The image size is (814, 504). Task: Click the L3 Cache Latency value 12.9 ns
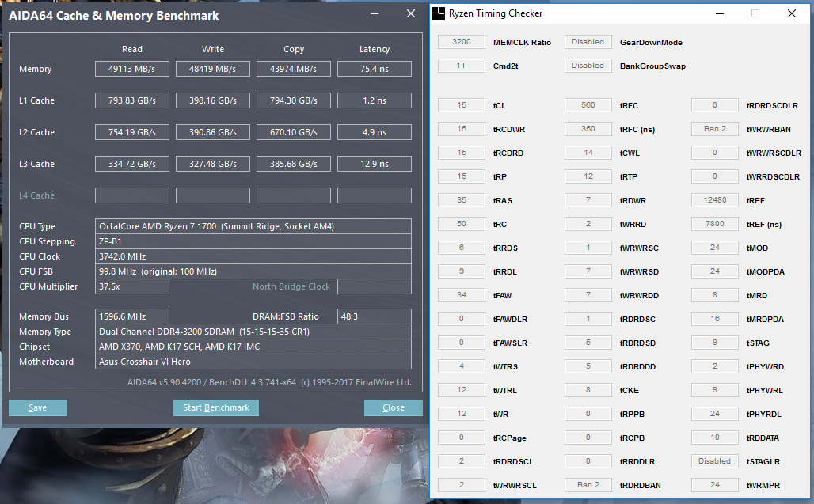click(375, 164)
